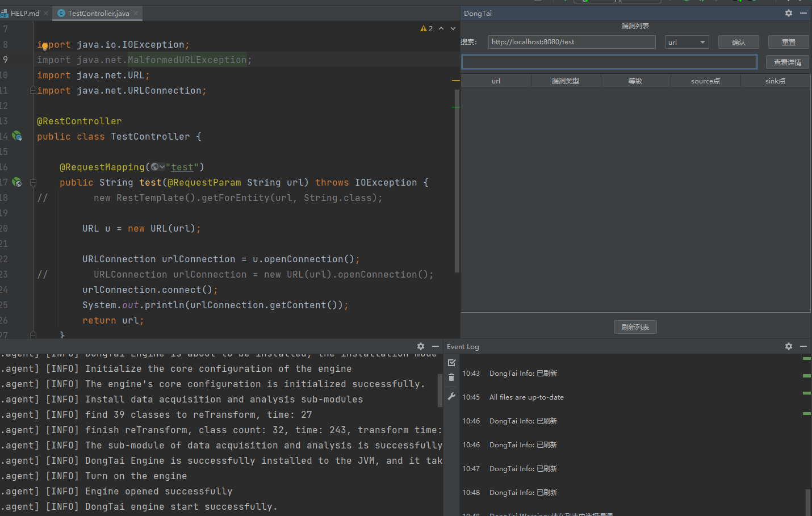This screenshot has height=516, width=812.
Task: Click the Event Log vertical scrollbar thumb
Action: [808, 502]
